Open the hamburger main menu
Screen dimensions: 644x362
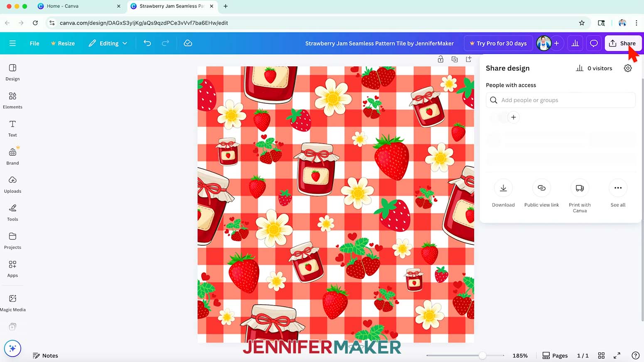(12, 43)
